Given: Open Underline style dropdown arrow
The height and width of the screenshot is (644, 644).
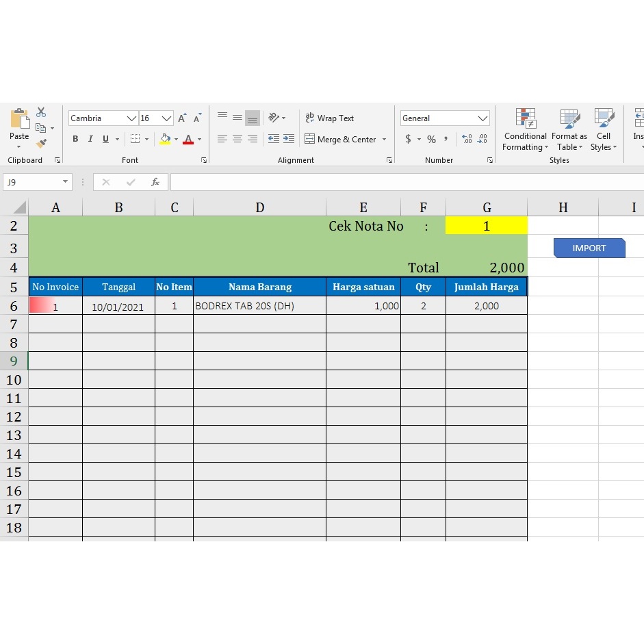Looking at the screenshot, I should pos(118,139).
